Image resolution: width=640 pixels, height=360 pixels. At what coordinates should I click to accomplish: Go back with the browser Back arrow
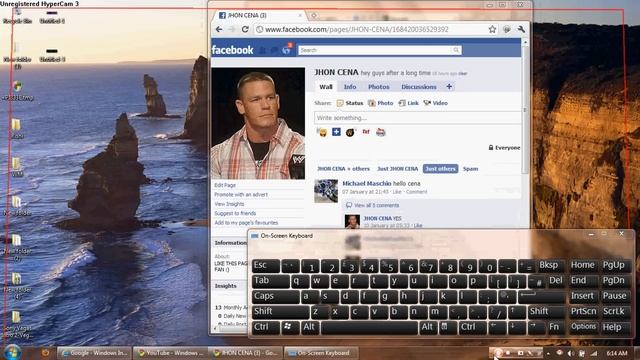pos(219,29)
